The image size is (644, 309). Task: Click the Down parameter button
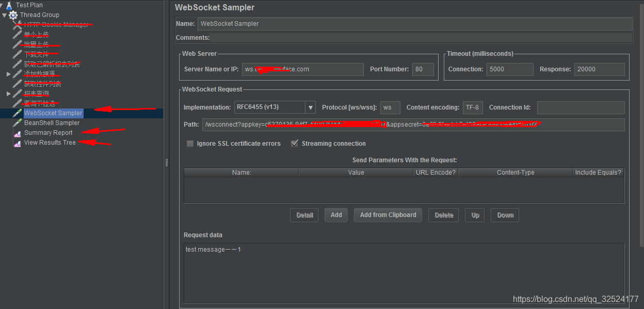tap(504, 215)
